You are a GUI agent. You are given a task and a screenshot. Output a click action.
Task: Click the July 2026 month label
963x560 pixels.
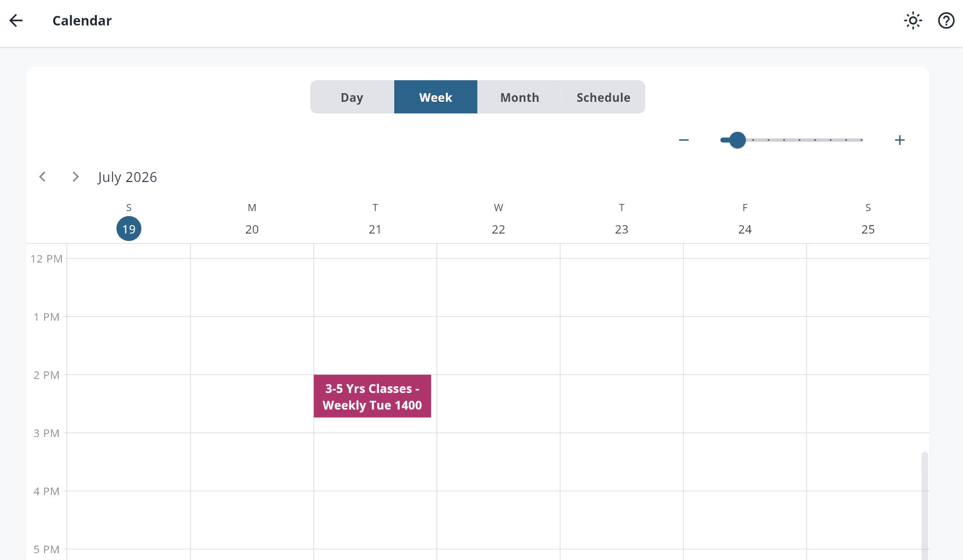127,177
